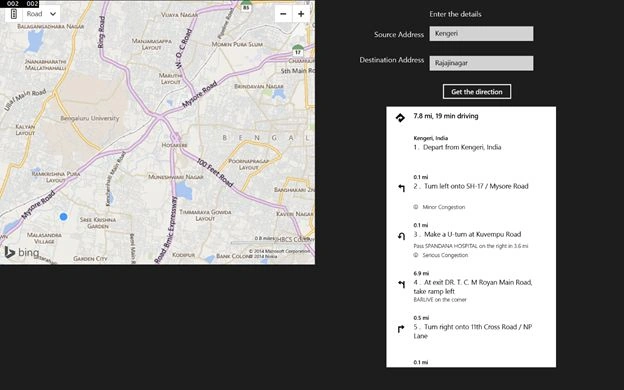Click the Get the direction button

pyautogui.click(x=477, y=92)
